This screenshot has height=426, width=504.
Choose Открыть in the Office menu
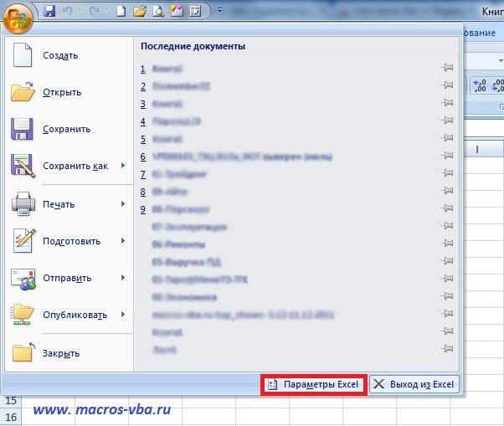point(69,93)
